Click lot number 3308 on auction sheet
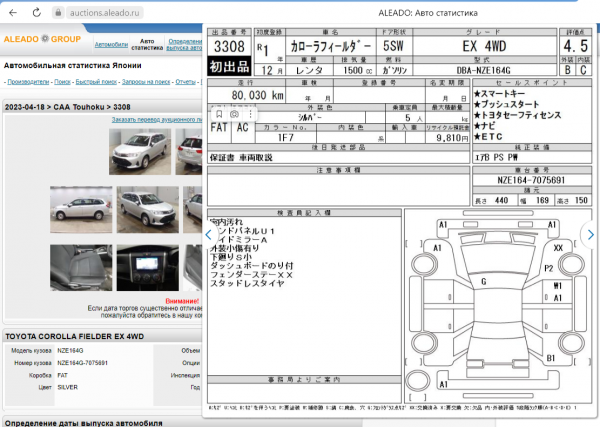Viewport: 600px width, 427px height. pyautogui.click(x=229, y=47)
